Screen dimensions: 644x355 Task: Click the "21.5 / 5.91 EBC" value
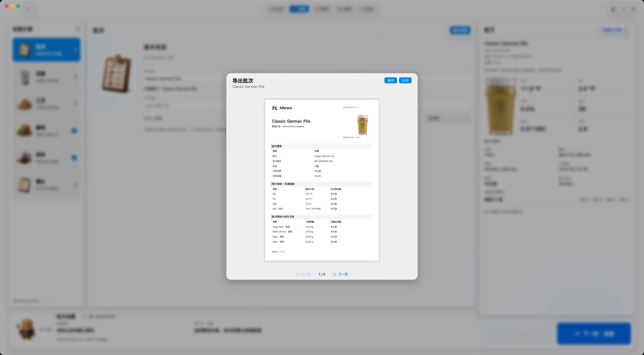(x=314, y=208)
